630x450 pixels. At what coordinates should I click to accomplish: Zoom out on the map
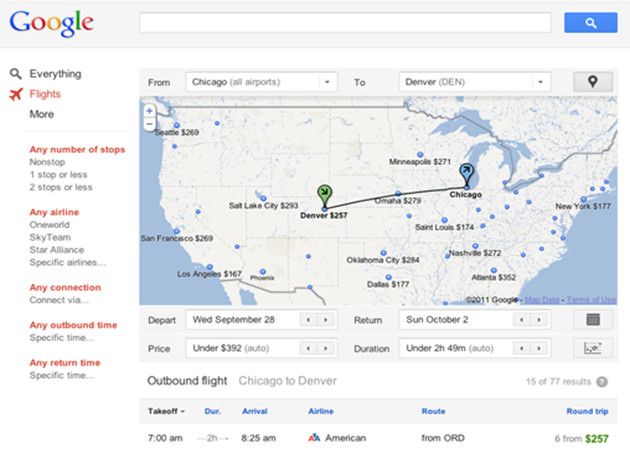pyautogui.click(x=149, y=124)
